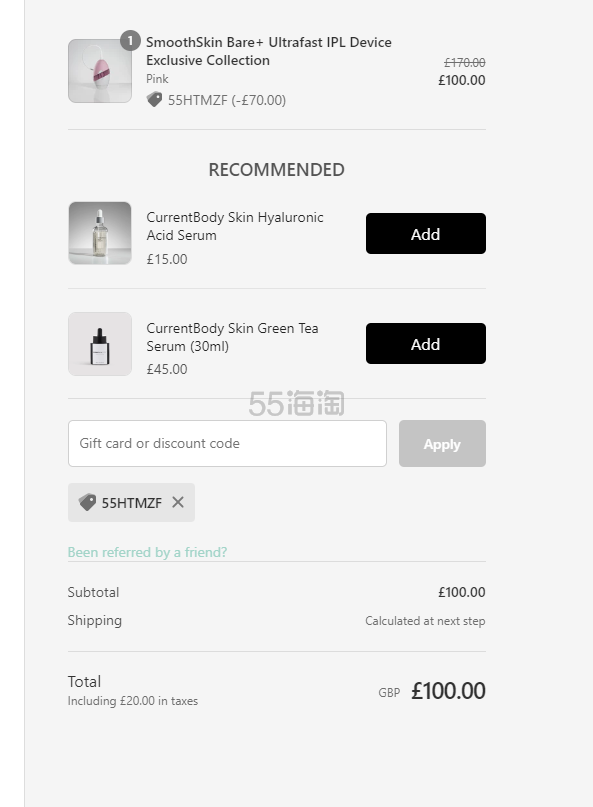Screen dimensions: 593x807
Task: Click the "Calculated at next step" shipping text
Action: coord(424,620)
